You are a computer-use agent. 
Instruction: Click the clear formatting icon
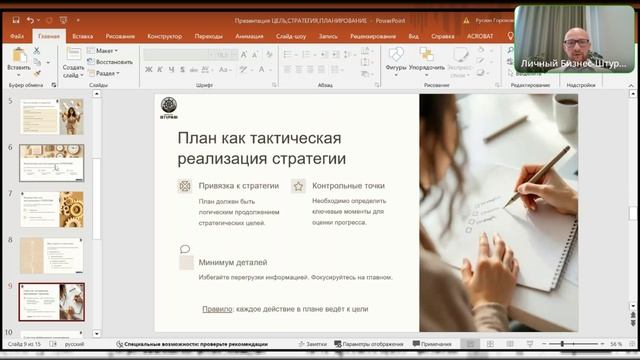tap(269, 54)
